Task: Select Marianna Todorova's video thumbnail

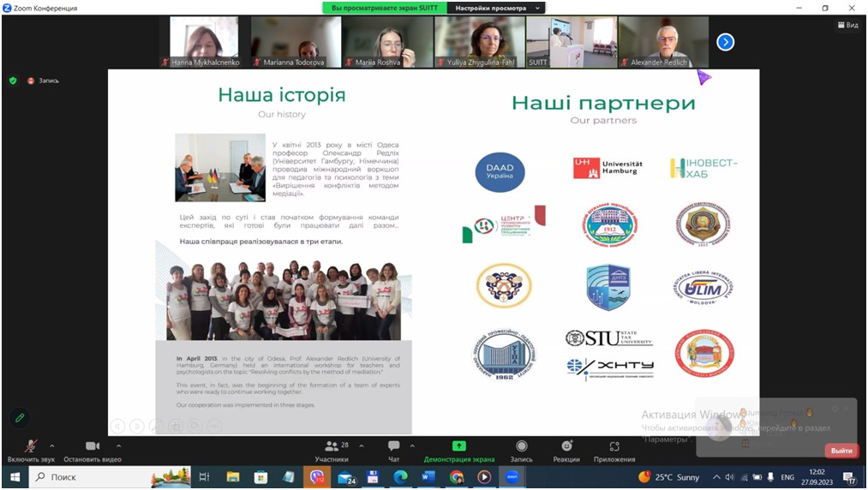Action: click(296, 42)
